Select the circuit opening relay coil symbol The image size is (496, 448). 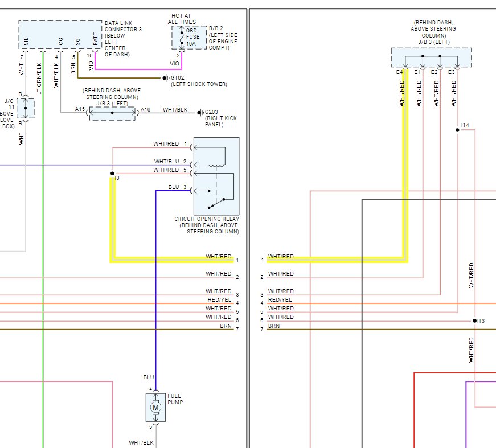point(217,165)
